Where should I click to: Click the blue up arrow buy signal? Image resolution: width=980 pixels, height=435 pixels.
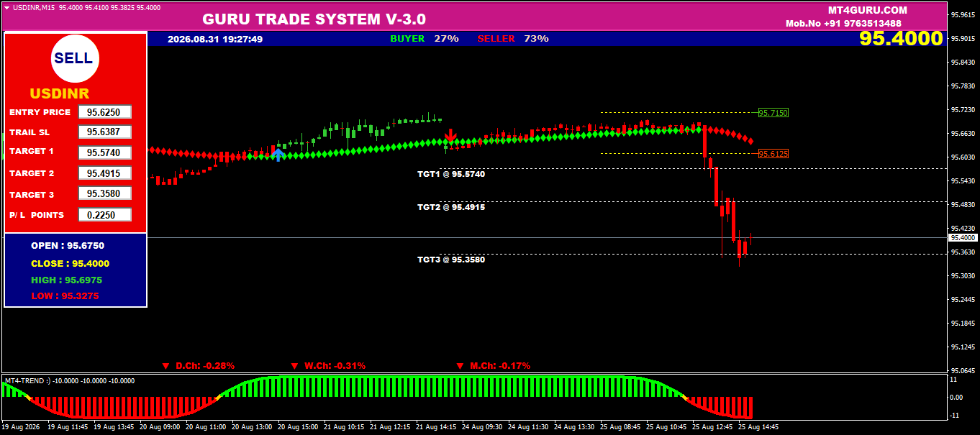[x=278, y=153]
